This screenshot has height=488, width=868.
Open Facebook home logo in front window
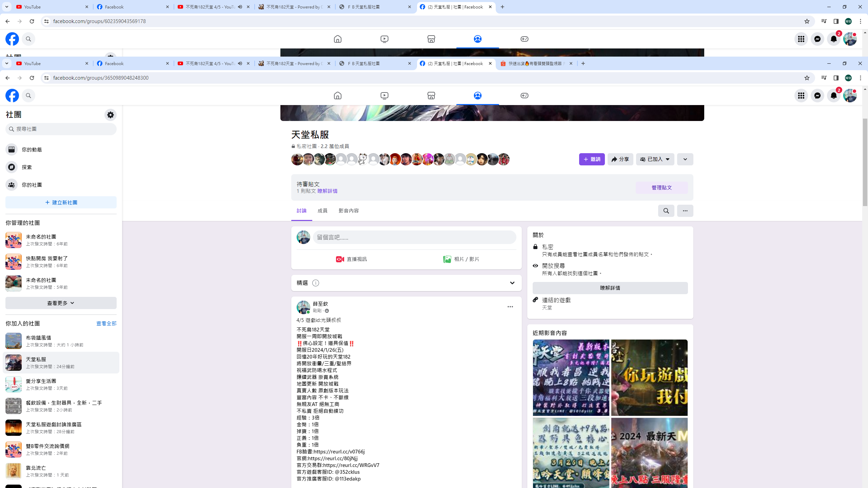(12, 96)
